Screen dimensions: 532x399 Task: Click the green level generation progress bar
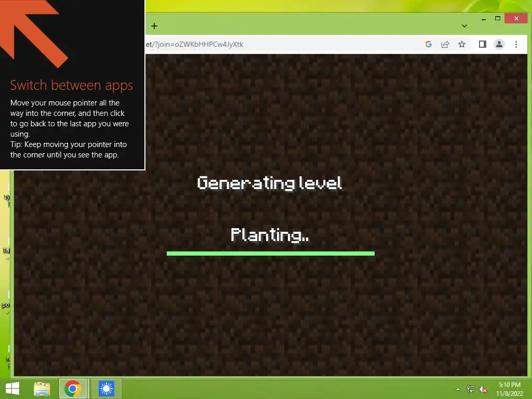[270, 254]
